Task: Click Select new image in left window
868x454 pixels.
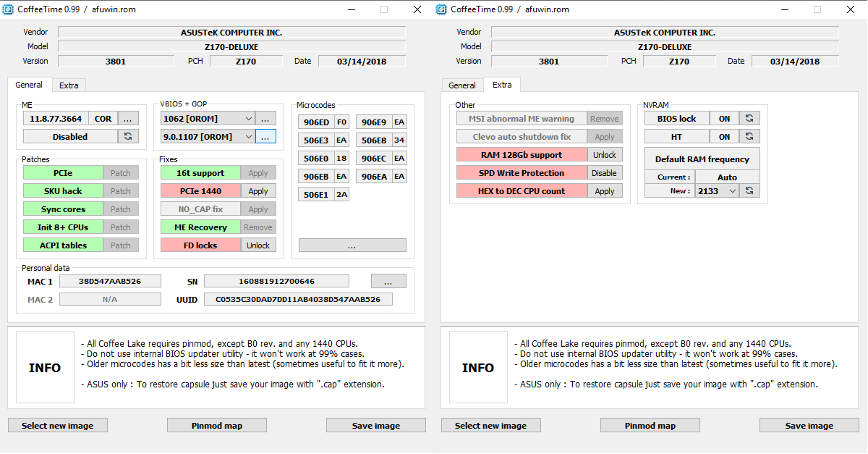Action: 57,425
